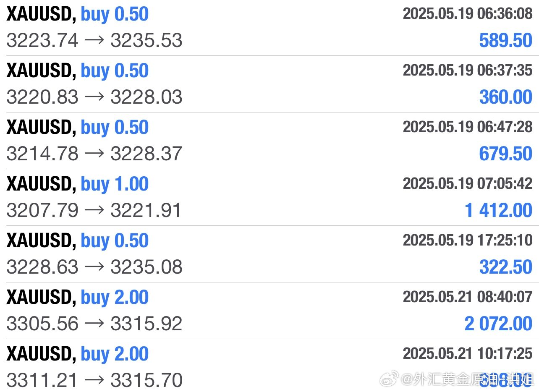Viewport: 539px width, 392px height.
Task: Click the timestamp 2025.05.19 06:36:08
Action: pos(468,14)
